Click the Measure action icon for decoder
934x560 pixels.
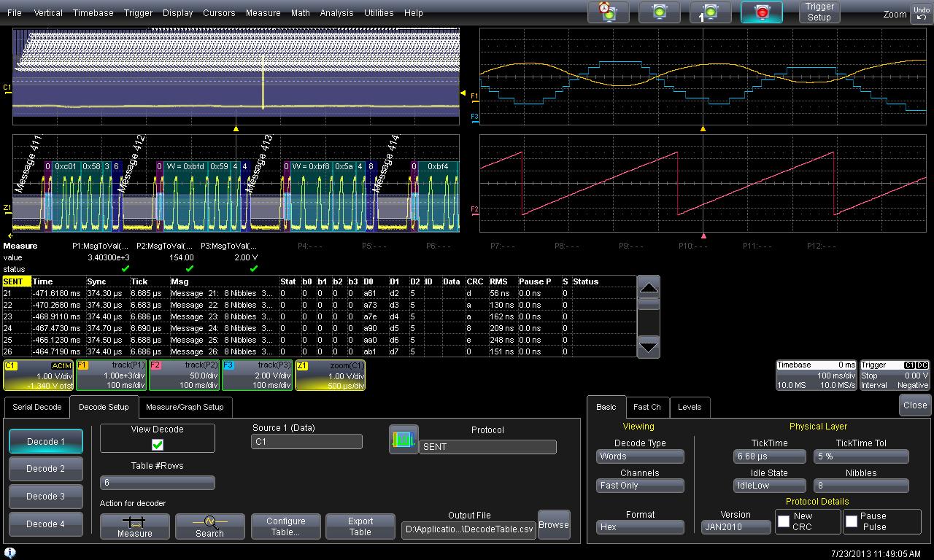pos(135,526)
